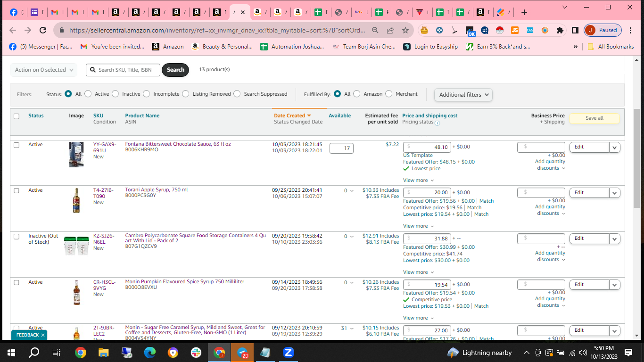Screen dimensions: 644x362
Task: Filter by Search Suppressed status
Action: click(237, 94)
